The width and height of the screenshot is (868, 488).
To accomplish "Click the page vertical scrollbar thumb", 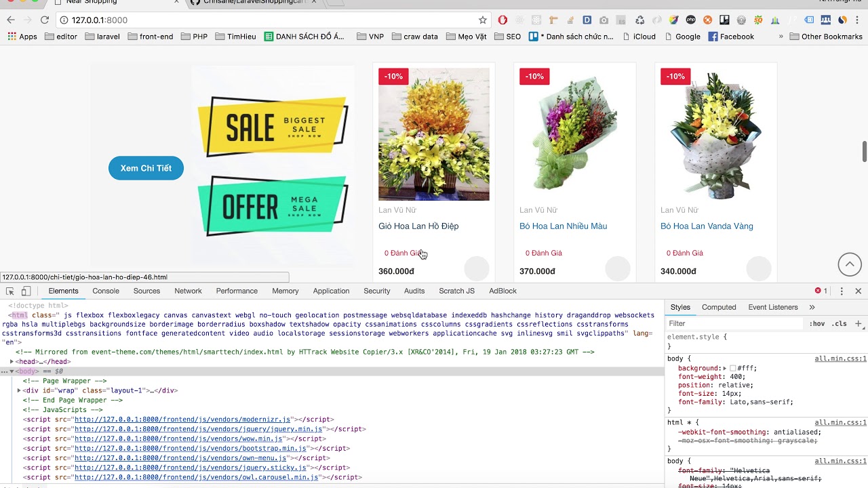I will 865,152.
